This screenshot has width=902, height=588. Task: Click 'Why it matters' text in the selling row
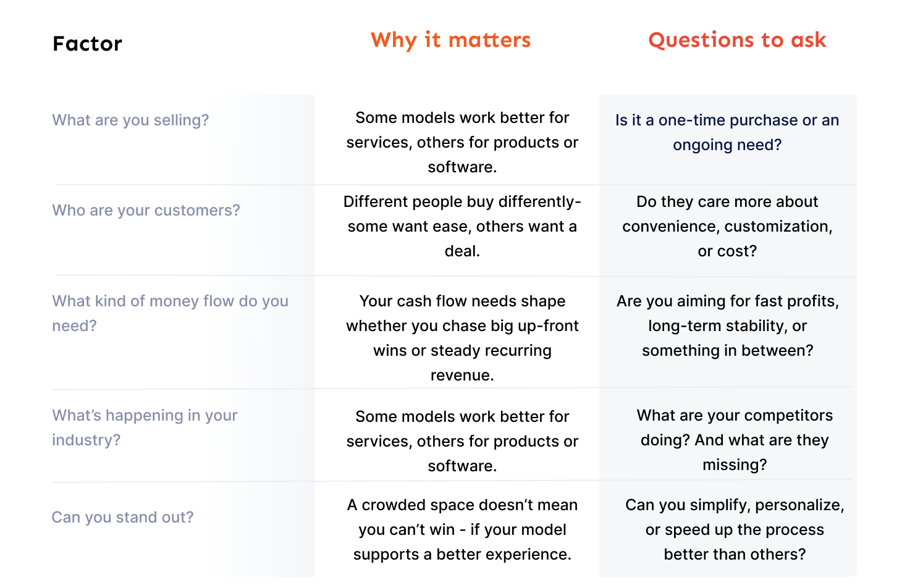coord(462,142)
